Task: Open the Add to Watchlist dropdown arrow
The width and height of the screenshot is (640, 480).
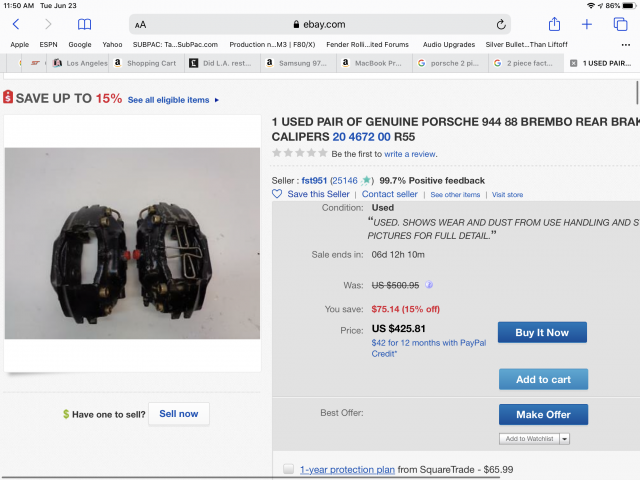Action: point(564,439)
